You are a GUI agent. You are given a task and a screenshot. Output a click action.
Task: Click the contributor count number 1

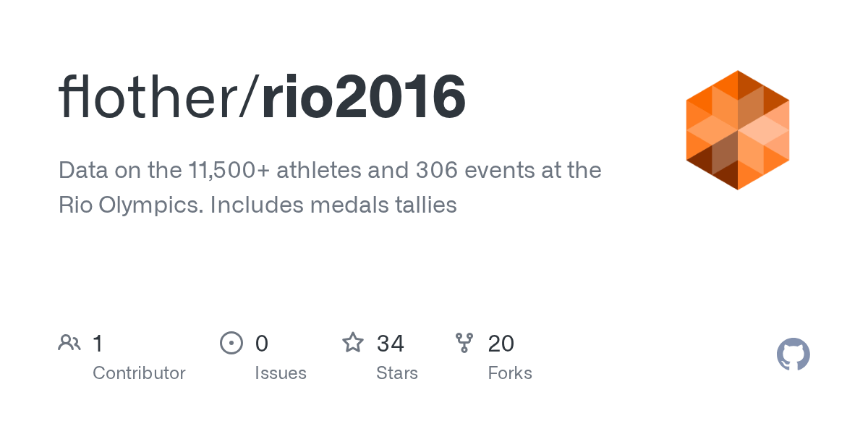(98, 343)
